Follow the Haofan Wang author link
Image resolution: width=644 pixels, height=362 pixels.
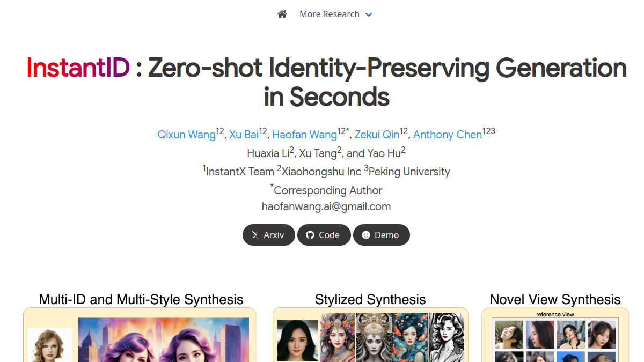click(x=305, y=135)
